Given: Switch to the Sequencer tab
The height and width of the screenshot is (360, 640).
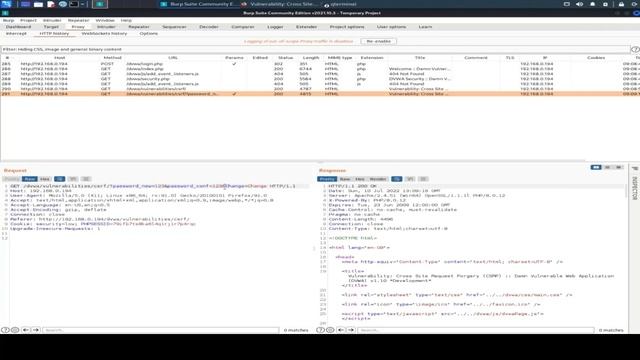Looking at the screenshot, I should pos(174,27).
